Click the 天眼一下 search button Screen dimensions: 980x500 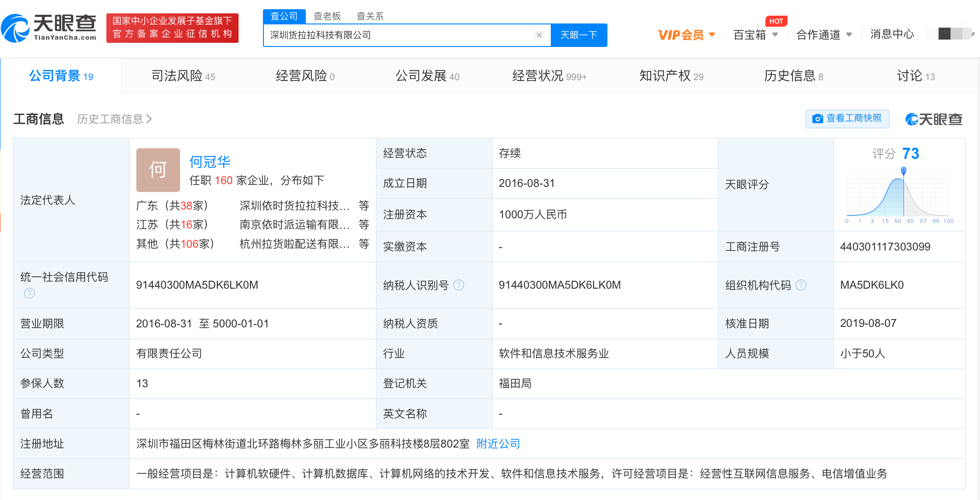point(579,35)
